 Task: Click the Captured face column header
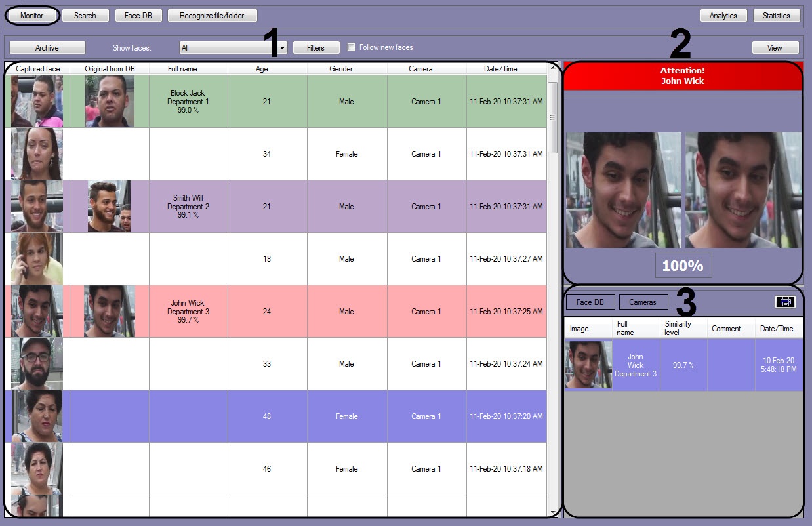(x=37, y=69)
